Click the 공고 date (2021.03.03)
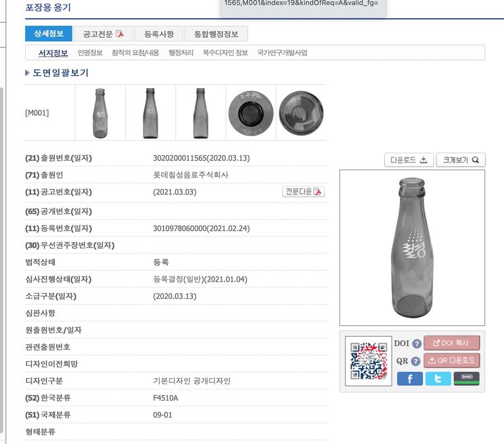This screenshot has height=444, width=504. (x=175, y=192)
